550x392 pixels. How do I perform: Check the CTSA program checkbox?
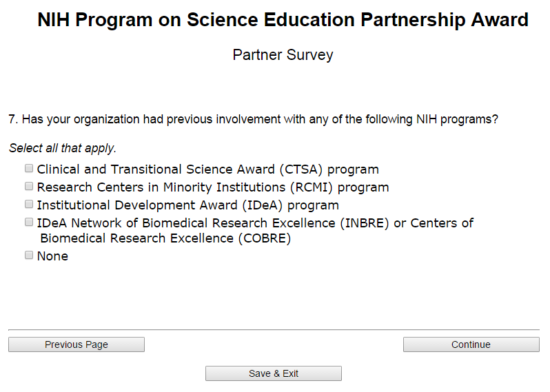[x=29, y=168]
